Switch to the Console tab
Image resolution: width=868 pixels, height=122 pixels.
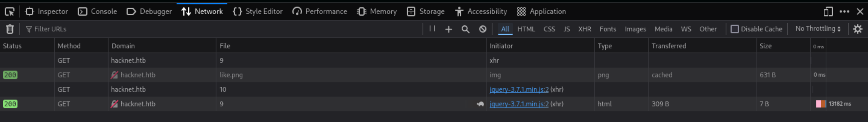click(97, 11)
